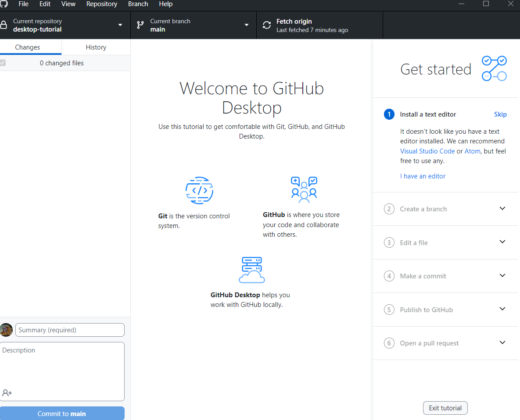
Task: Click the 0 changed files label
Action: (62, 63)
